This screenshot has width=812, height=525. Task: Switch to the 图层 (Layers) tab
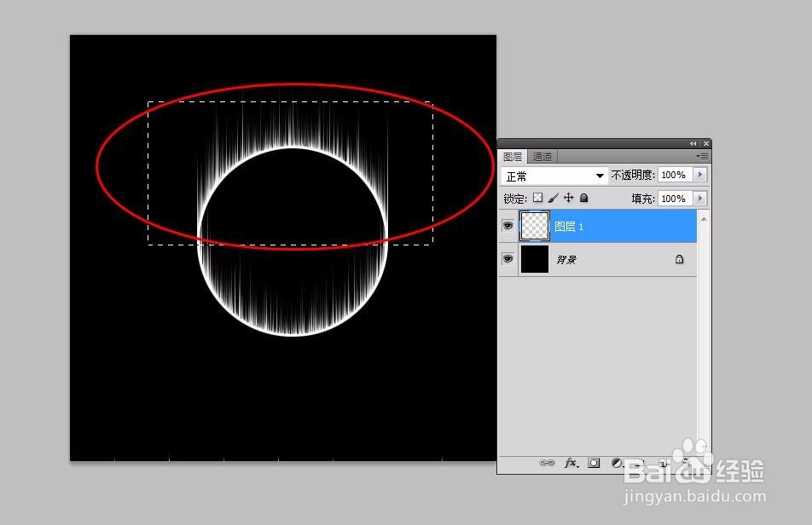coord(513,156)
